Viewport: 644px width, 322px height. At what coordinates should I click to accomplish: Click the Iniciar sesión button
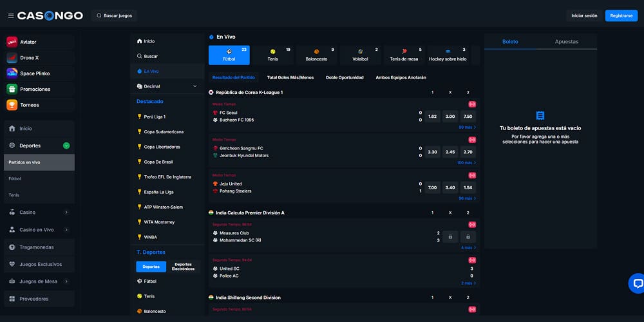point(584,15)
